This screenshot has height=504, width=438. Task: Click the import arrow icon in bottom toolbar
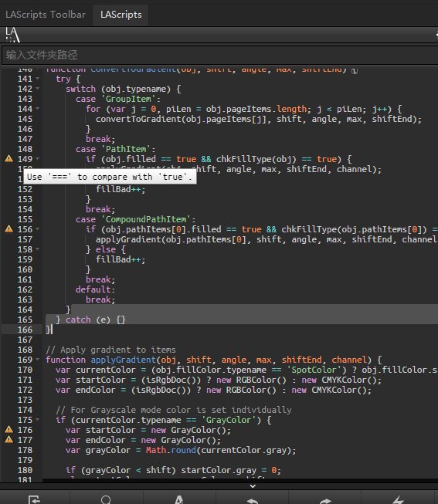(x=34, y=500)
